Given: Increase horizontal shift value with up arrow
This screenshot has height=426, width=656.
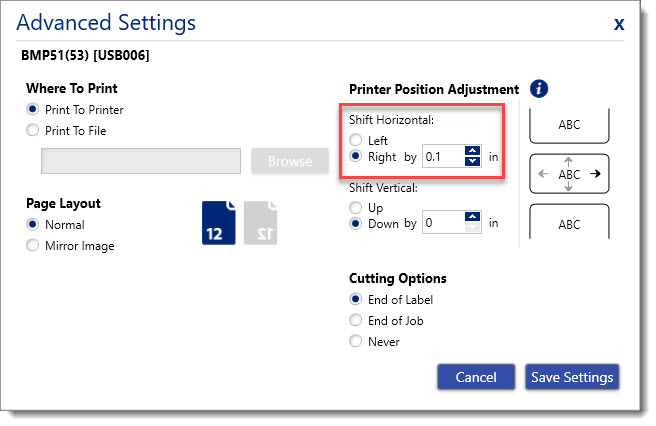Looking at the screenshot, I should coord(472,151).
